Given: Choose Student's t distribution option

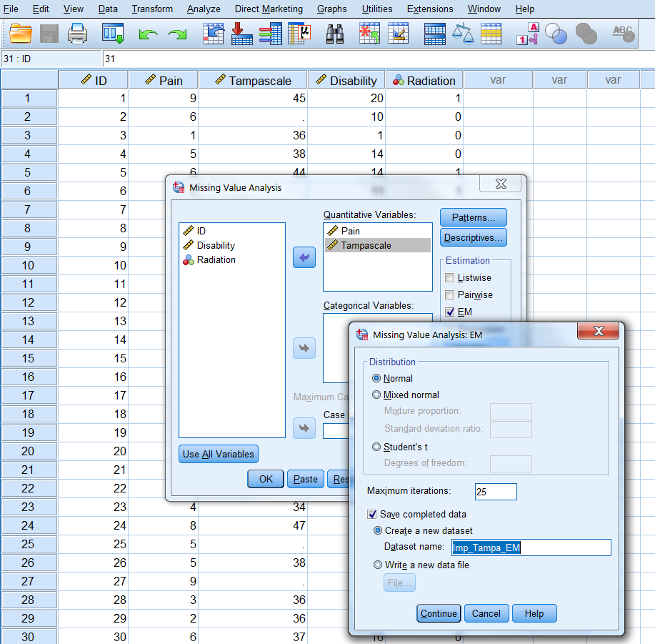Looking at the screenshot, I should (377, 447).
